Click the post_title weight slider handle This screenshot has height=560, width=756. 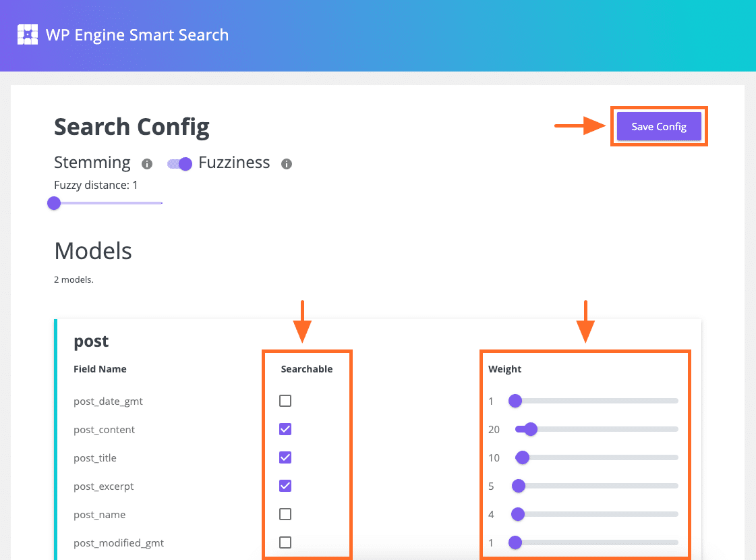pos(522,457)
